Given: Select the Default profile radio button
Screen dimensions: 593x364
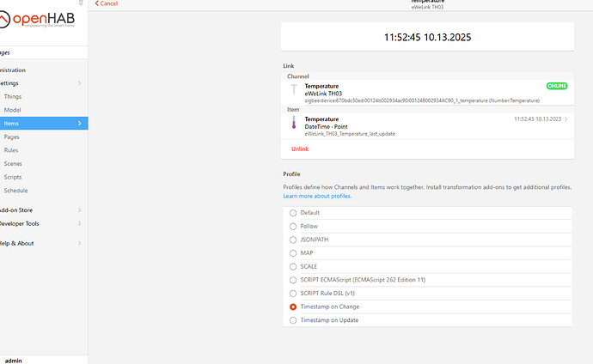Looking at the screenshot, I should [294, 212].
